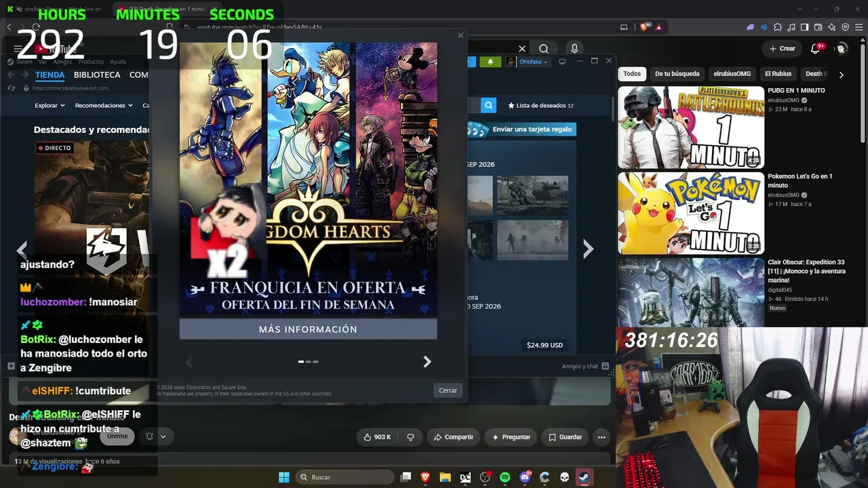Screen dimensions: 868x488
Task: Expand the notification bell dropdown beside Unirme
Action: [x=156, y=436]
